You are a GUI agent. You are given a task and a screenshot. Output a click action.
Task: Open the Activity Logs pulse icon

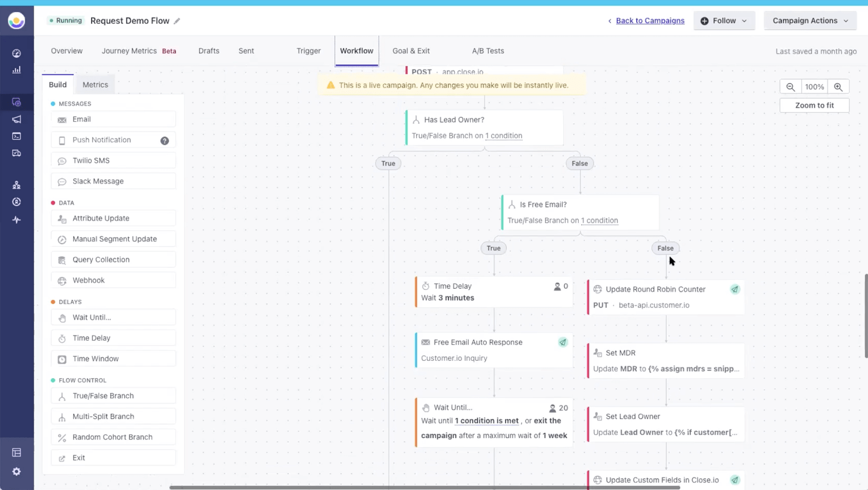point(16,220)
